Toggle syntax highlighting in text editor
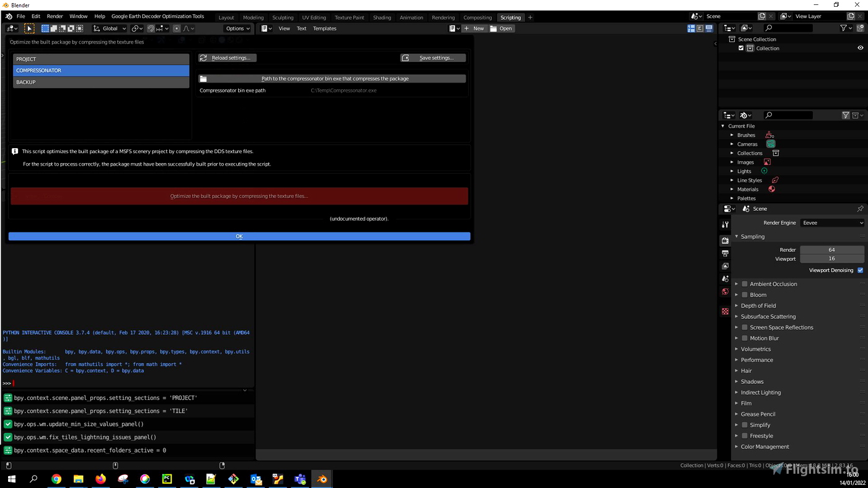The height and width of the screenshot is (488, 868). pos(709,29)
